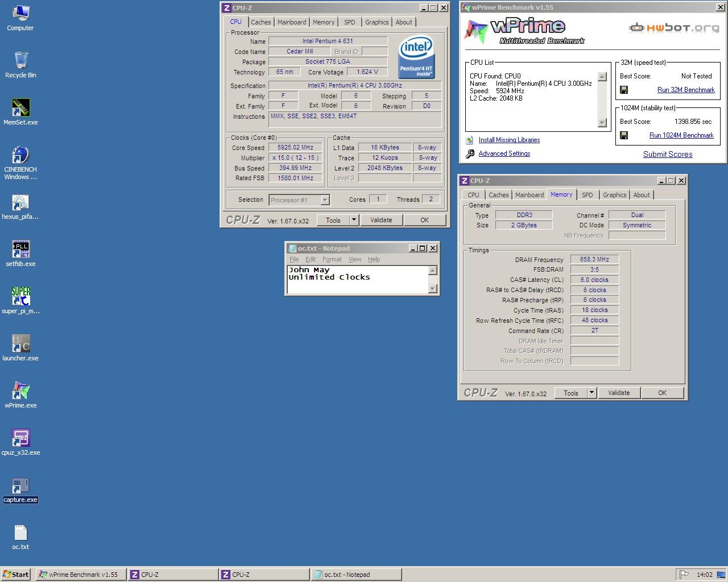Screen dimensions: 728x582
Task: Open the View menu in Notepad
Action: tap(355, 259)
